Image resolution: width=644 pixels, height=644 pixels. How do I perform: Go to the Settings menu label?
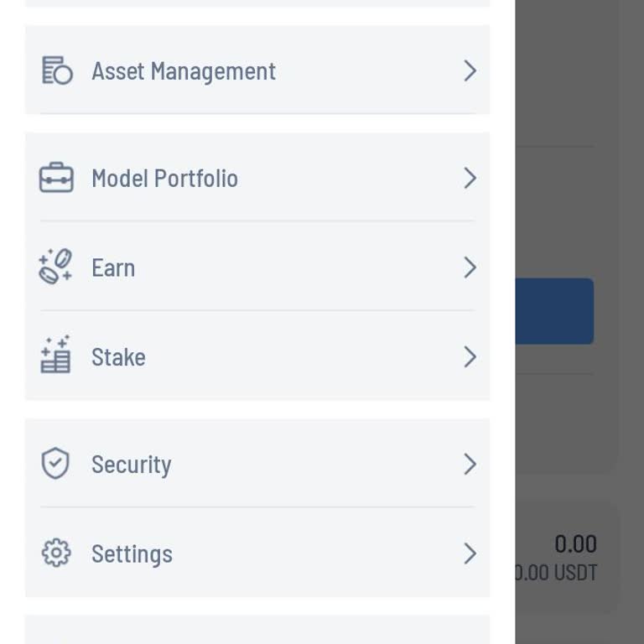(x=132, y=554)
